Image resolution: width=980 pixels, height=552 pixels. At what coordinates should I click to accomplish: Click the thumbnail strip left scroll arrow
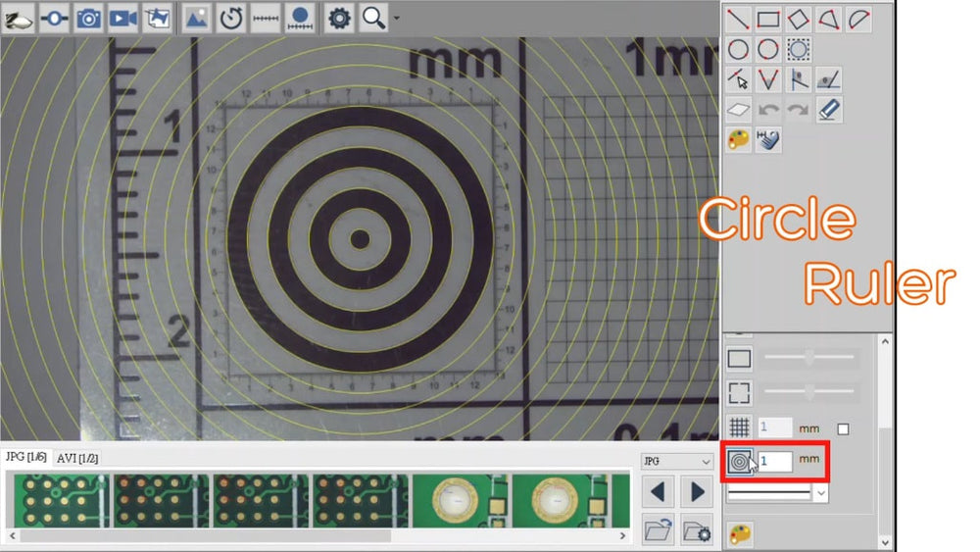pyautogui.click(x=13, y=535)
